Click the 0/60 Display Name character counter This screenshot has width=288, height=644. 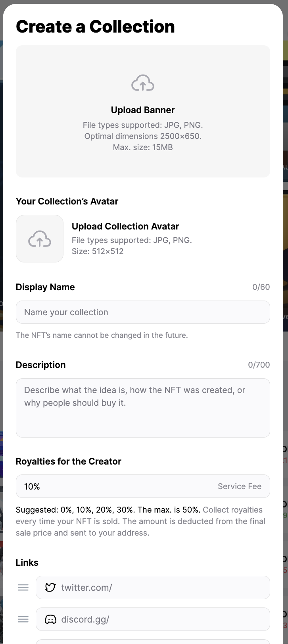coord(261,287)
